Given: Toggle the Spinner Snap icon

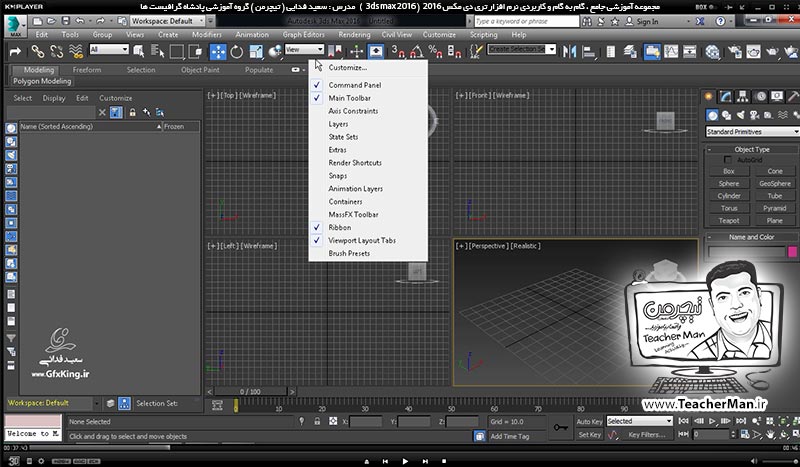Looking at the screenshot, I should point(454,52).
